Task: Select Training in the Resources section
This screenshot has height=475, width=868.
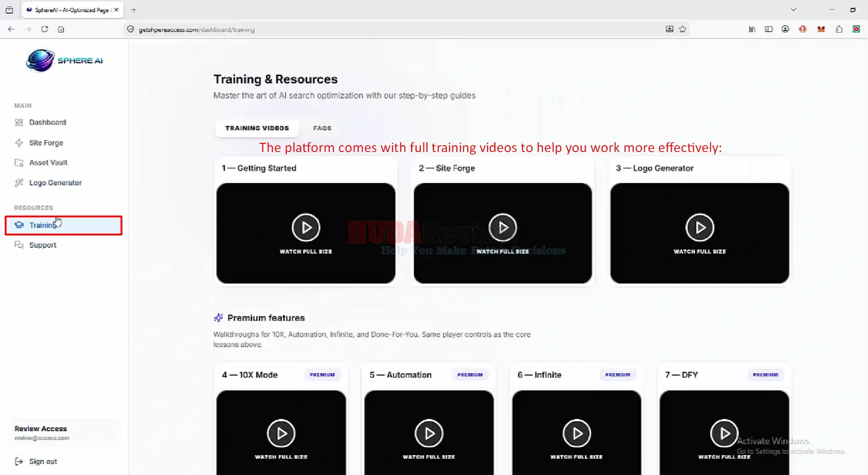Action: click(63, 225)
